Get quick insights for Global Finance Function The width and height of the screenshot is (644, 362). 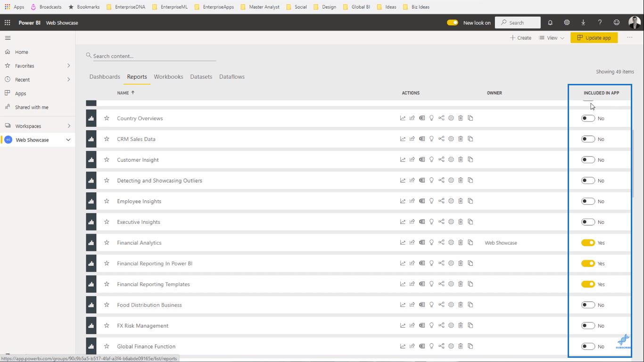coord(431,346)
